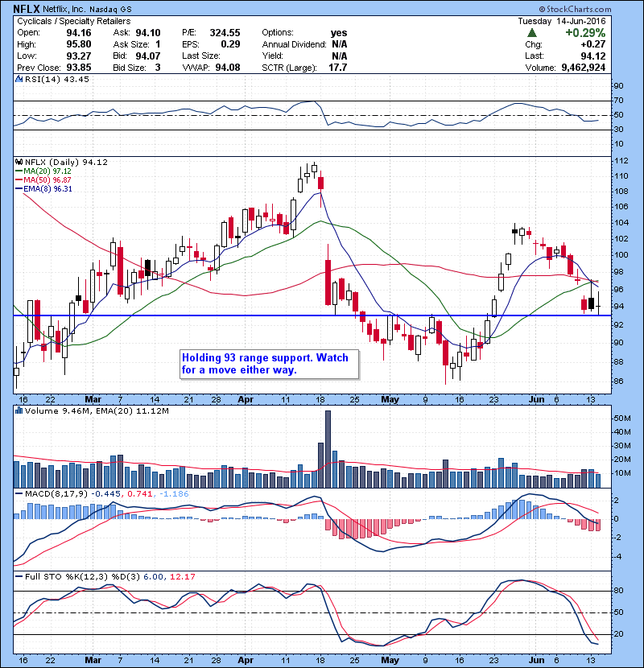This screenshot has height=668, width=644.
Task: Click the Bid value 94.07
Action: point(148,56)
